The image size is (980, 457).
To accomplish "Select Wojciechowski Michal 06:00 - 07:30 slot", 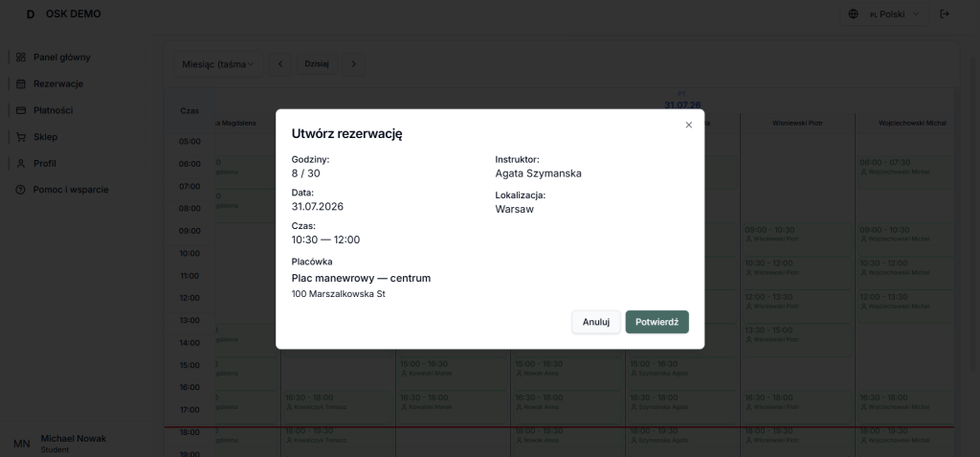I will click(906, 171).
